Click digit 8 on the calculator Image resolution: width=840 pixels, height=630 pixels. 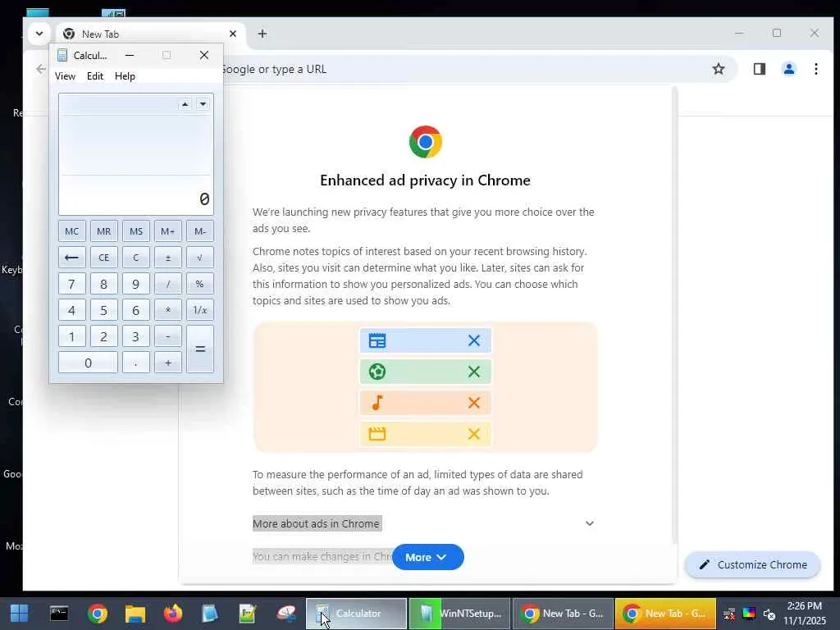[103, 284]
